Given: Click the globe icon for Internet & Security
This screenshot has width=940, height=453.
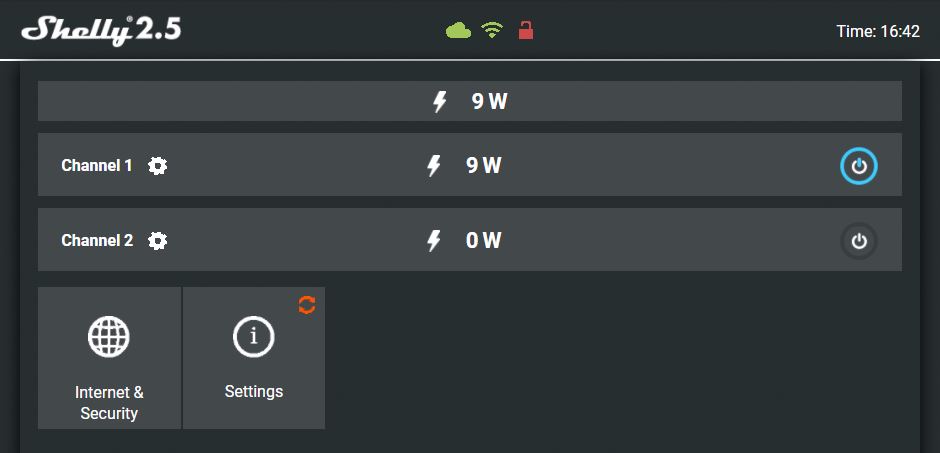Looking at the screenshot, I should tap(109, 336).
